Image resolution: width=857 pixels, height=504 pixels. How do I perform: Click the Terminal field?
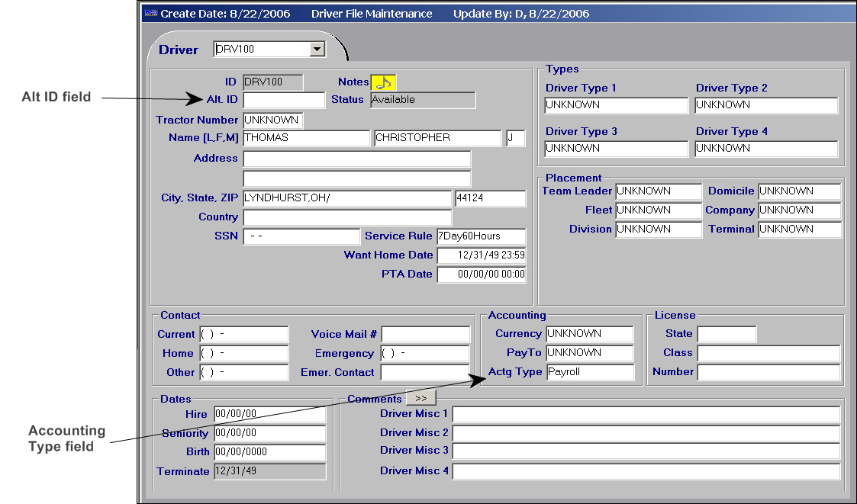(x=800, y=230)
